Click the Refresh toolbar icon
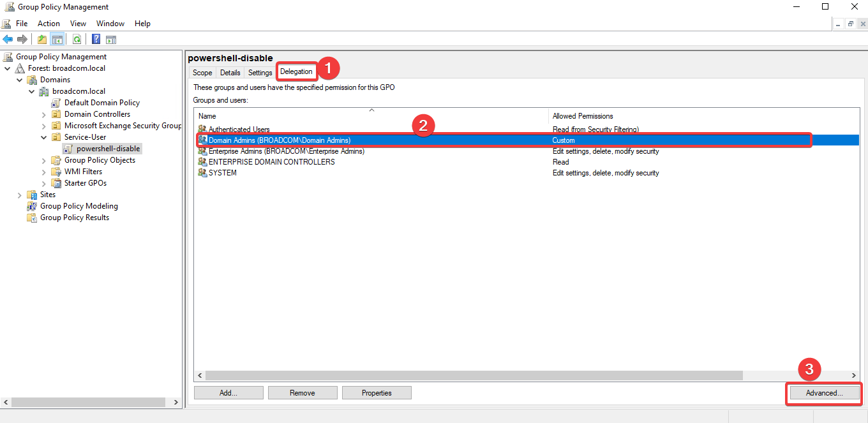This screenshot has height=423, width=868. [x=77, y=40]
